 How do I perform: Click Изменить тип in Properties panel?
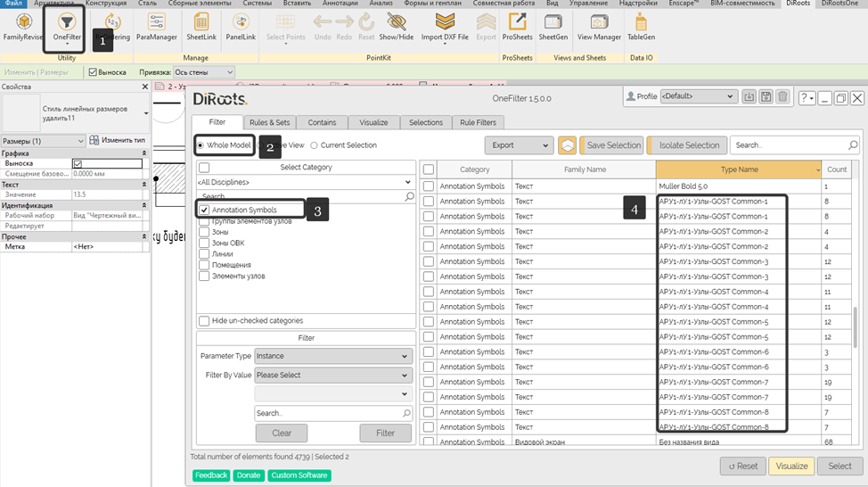[x=118, y=140]
